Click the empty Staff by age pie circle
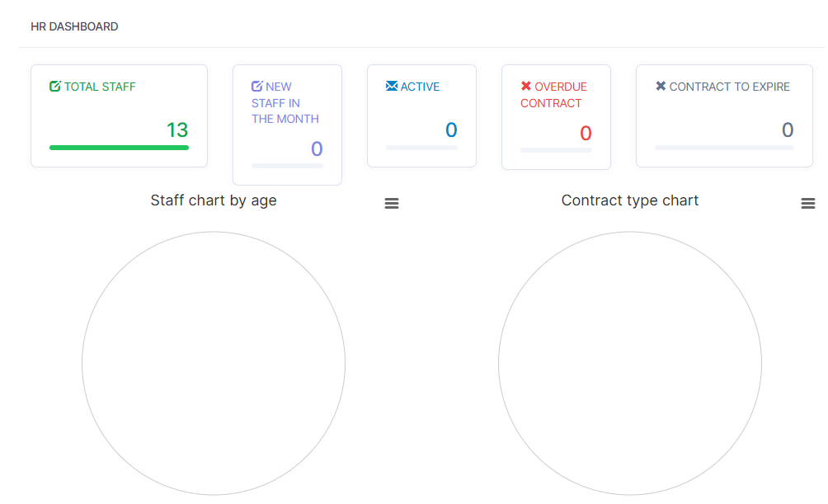 pos(214,363)
